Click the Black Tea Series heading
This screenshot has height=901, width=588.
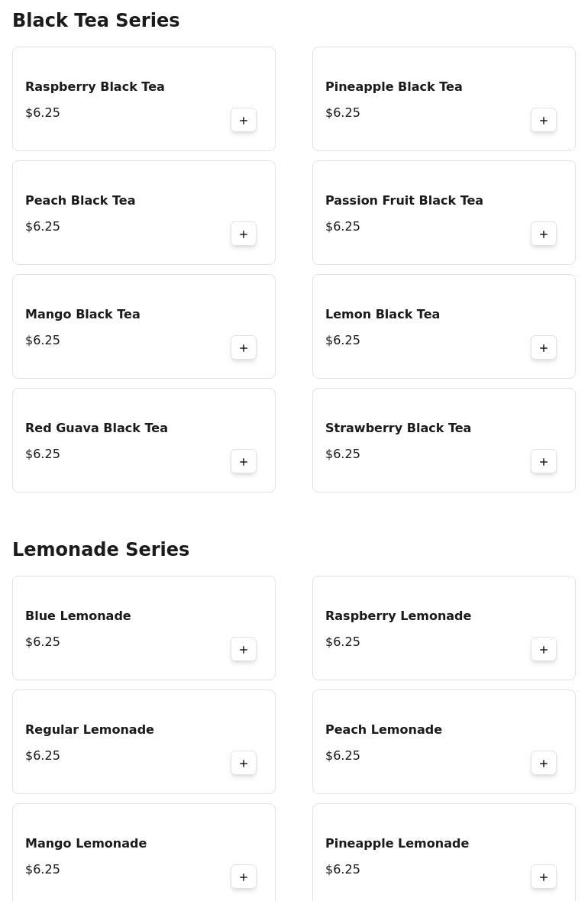(96, 20)
